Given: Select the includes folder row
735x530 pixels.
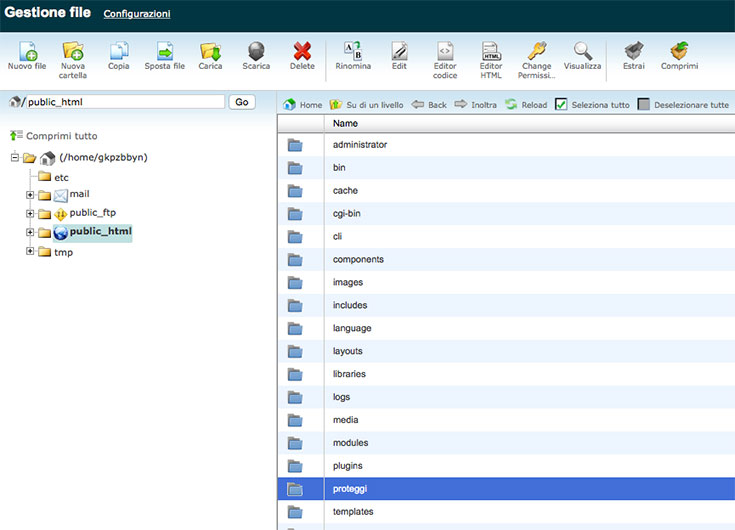Looking at the screenshot, I should (506, 306).
